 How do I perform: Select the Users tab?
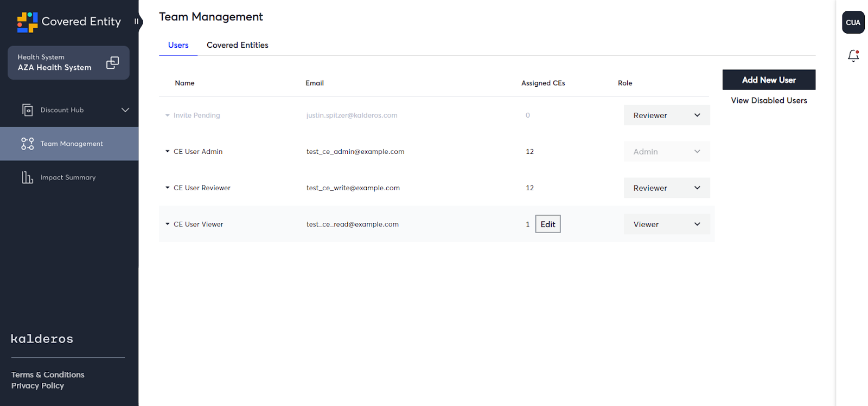point(178,45)
